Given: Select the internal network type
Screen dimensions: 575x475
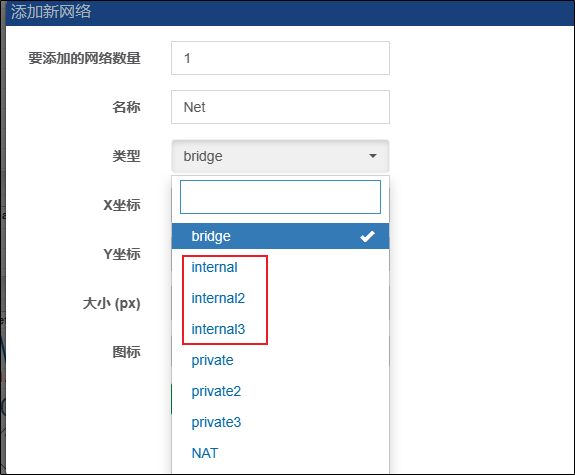Looking at the screenshot, I should click(280, 267).
